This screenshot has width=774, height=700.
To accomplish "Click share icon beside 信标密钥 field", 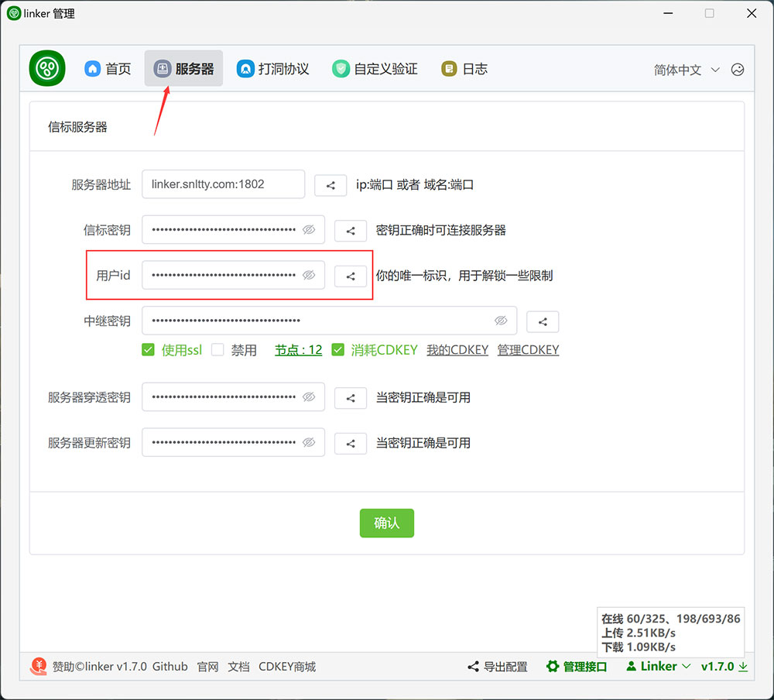I will [351, 231].
